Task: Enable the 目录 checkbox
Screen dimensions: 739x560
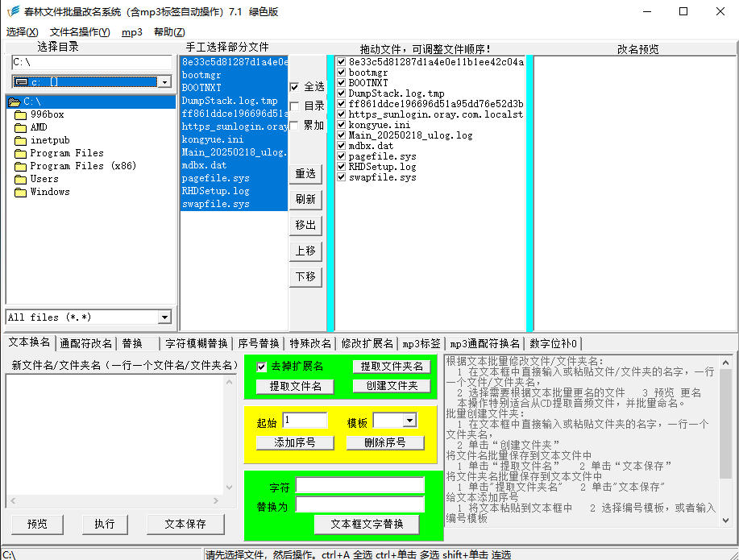Action: tap(295, 106)
